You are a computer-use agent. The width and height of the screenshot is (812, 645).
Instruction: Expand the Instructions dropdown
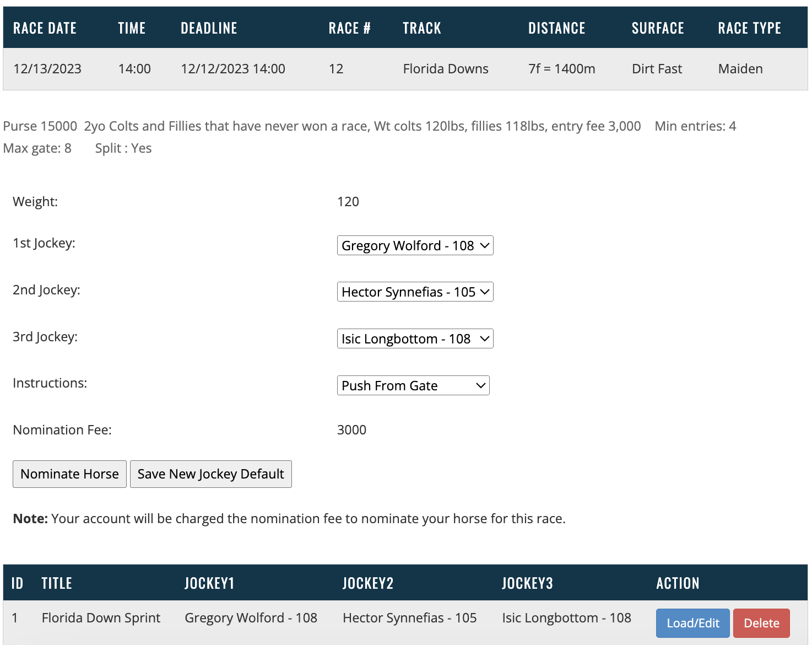click(413, 385)
